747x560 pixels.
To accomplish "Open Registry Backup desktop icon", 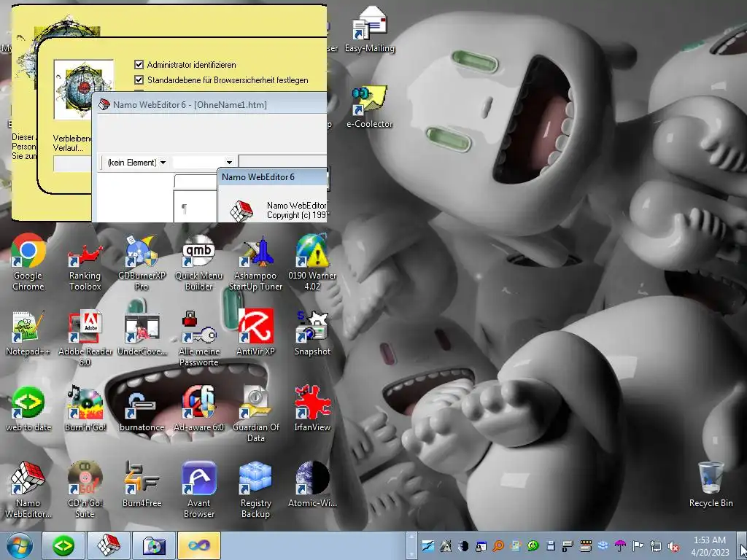I will pyautogui.click(x=256, y=489).
